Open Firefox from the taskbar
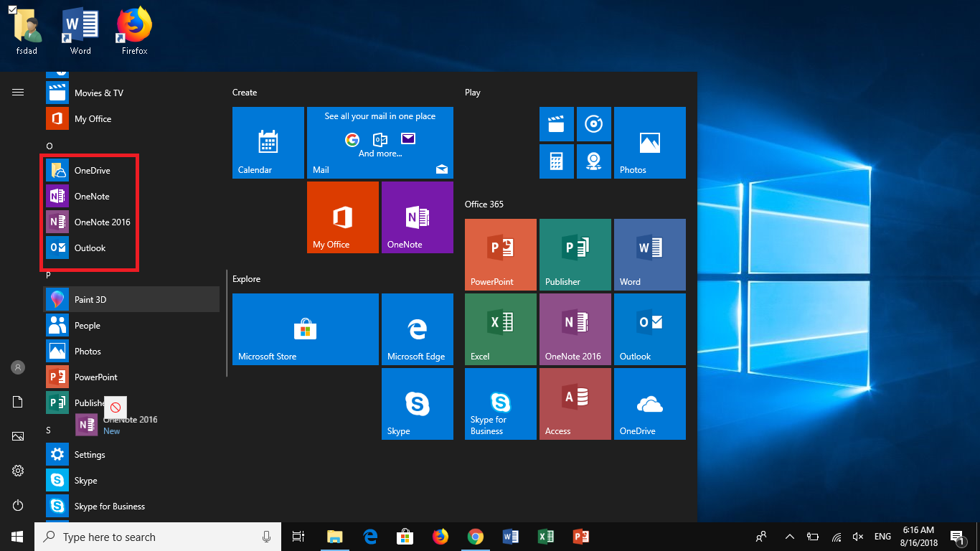 [440, 537]
